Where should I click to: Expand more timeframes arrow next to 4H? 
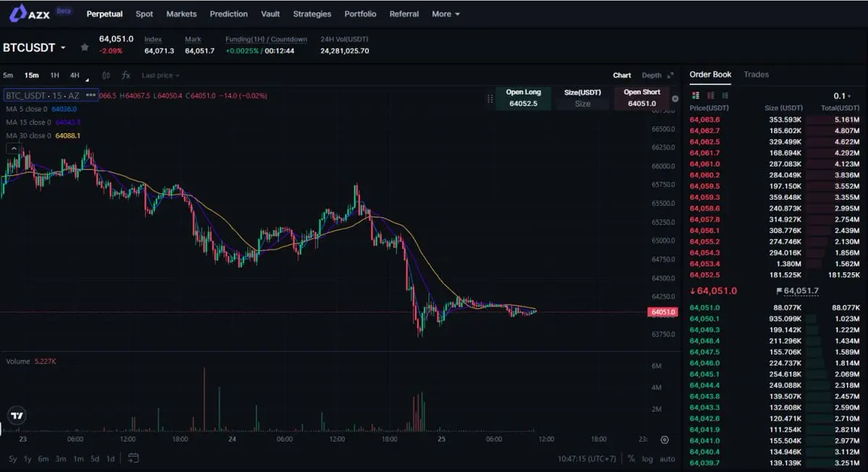(x=88, y=79)
